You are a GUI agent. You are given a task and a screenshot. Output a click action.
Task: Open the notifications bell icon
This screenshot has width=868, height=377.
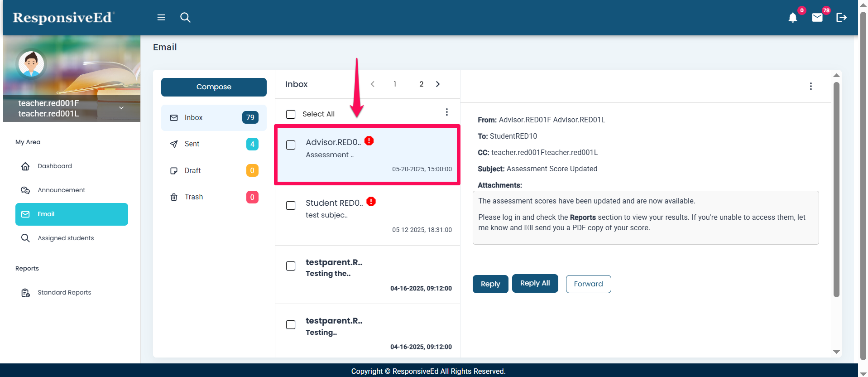click(792, 18)
